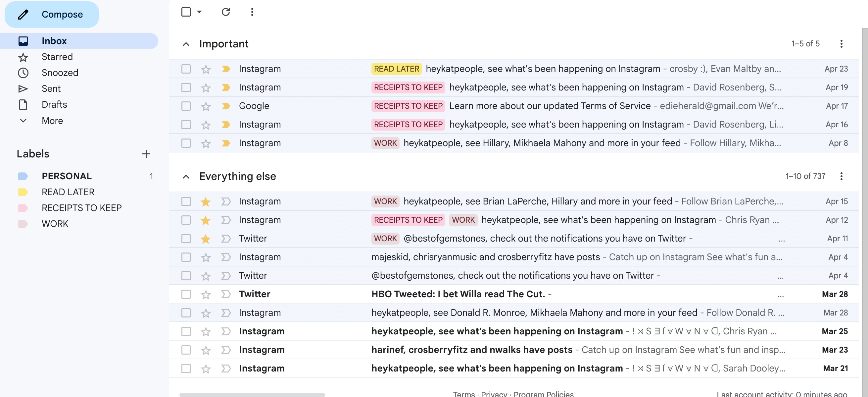Go to Starred messages
This screenshot has width=868, height=397.
pos(57,57)
